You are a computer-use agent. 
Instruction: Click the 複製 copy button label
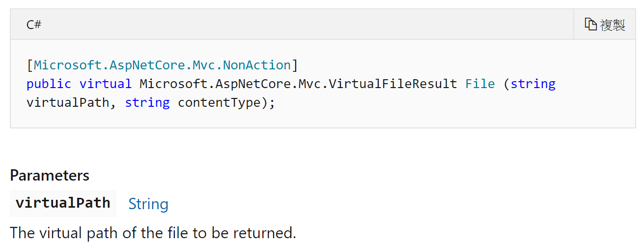coord(613,25)
